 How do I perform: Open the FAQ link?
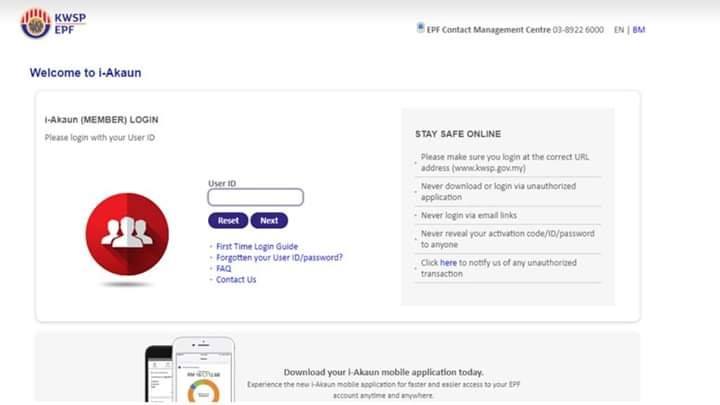(x=224, y=269)
